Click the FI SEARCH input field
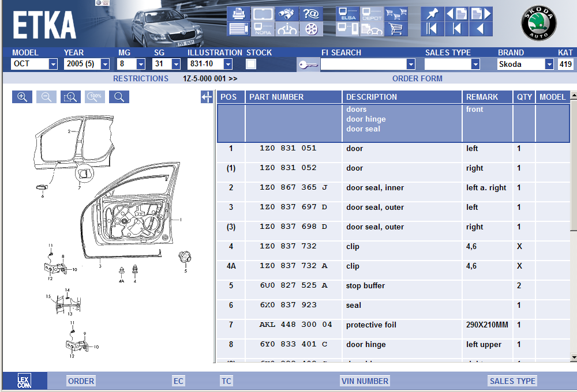Image resolution: width=577 pixels, height=392 pixels. click(x=364, y=65)
